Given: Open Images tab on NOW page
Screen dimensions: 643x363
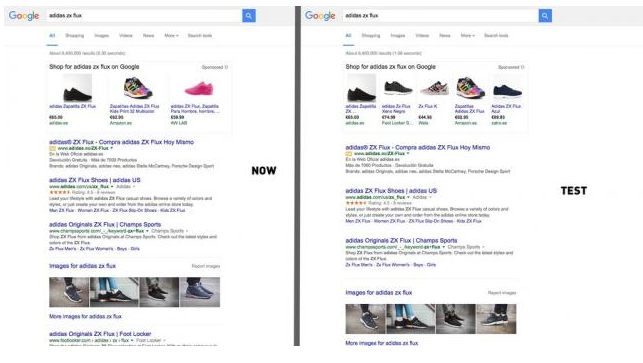Looking at the screenshot, I should point(102,36).
